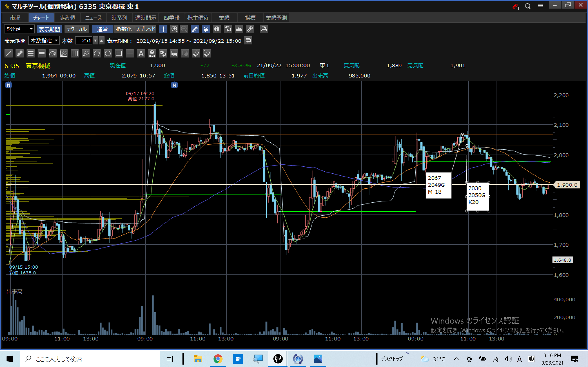Viewport: 588px width, 367px height.
Task: Toggle the 表示期間 display period button
Action: 49,29
